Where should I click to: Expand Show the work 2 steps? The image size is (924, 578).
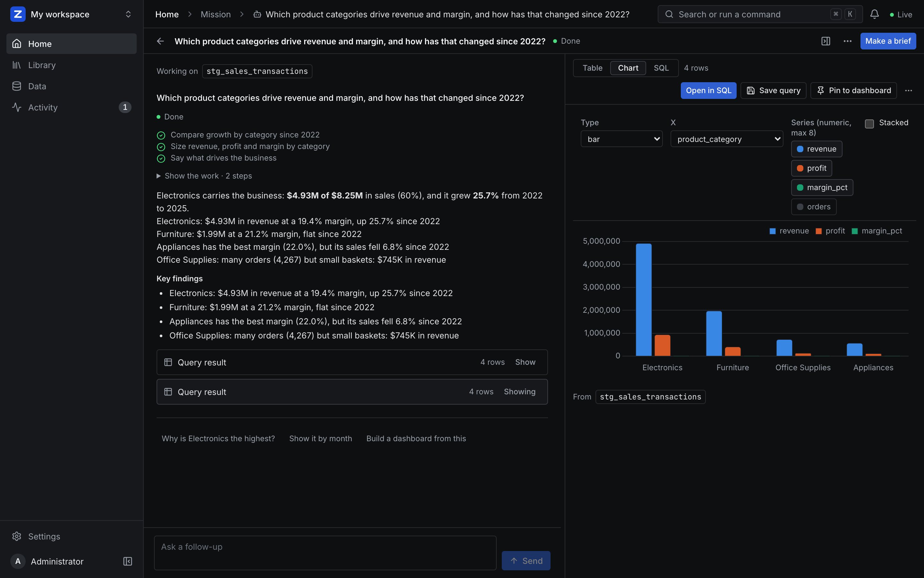[x=204, y=176]
